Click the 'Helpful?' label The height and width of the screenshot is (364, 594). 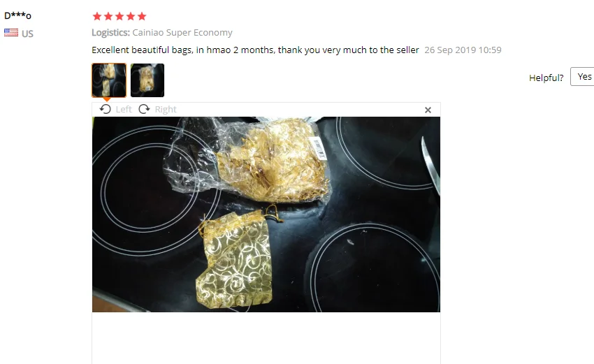(x=546, y=78)
